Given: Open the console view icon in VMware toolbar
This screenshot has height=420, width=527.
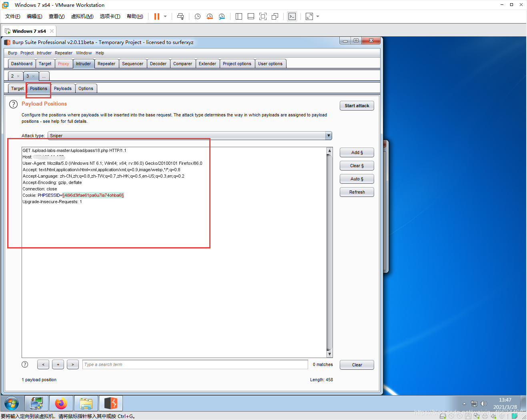Looking at the screenshot, I should [x=292, y=16].
